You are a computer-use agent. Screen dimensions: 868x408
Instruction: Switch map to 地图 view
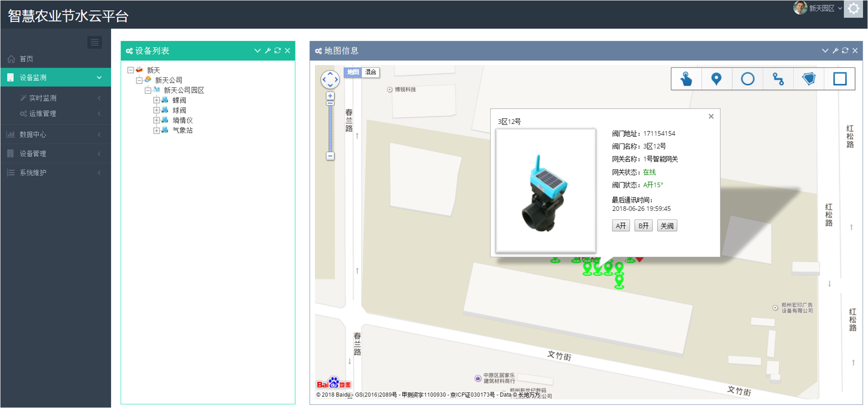coord(353,72)
